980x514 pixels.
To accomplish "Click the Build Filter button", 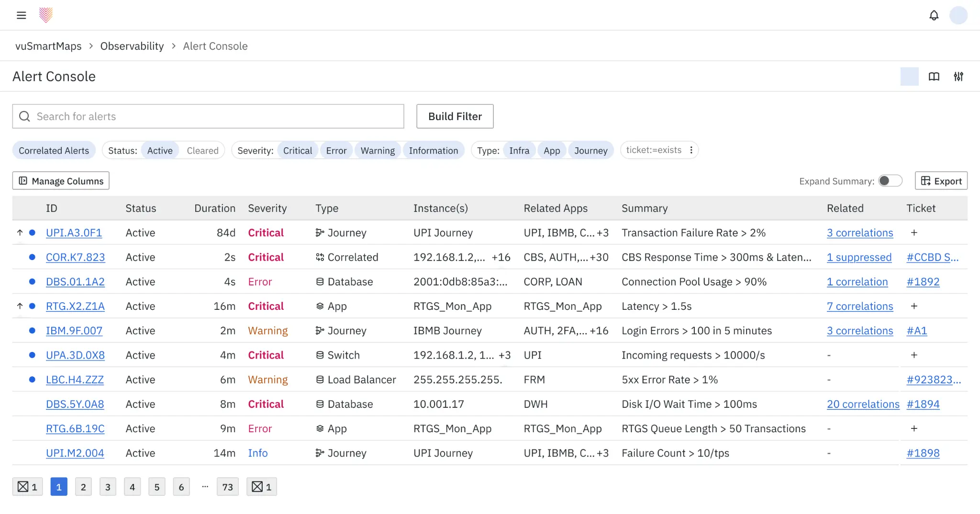I will coord(455,116).
